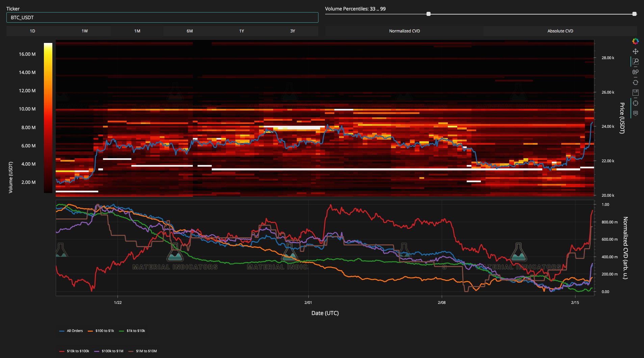Click the Bokeh logo icon
Image resolution: width=644 pixels, height=358 pixels.
tap(635, 41)
